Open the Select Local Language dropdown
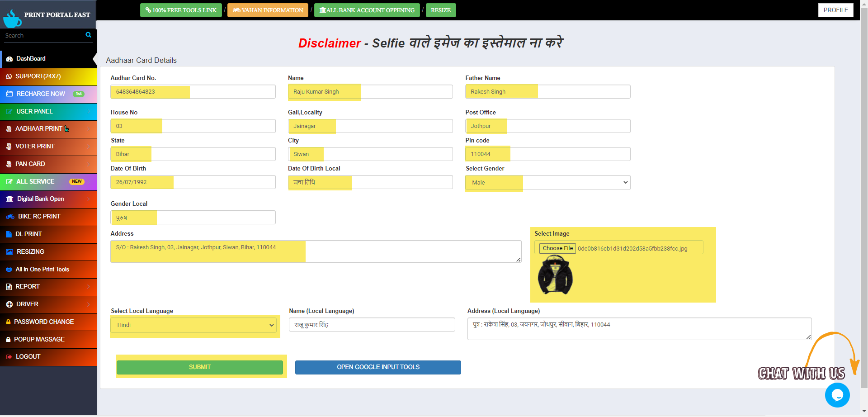This screenshot has width=868, height=417. (x=195, y=325)
